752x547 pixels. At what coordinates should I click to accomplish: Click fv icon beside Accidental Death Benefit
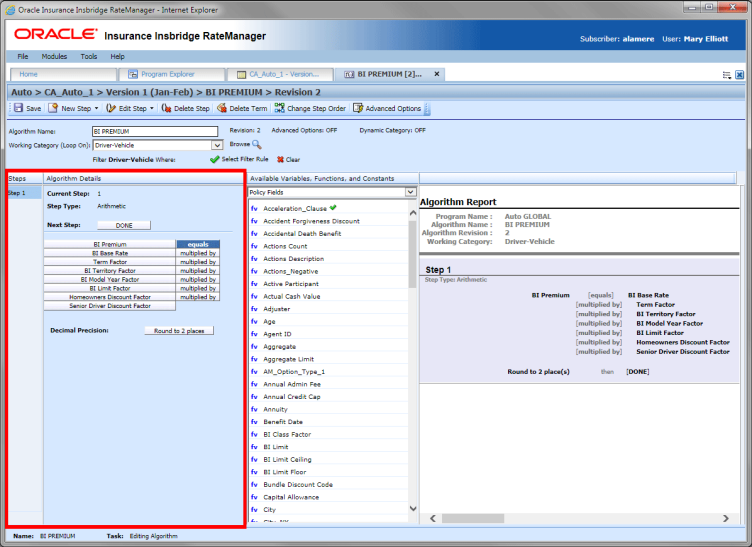[254, 233]
